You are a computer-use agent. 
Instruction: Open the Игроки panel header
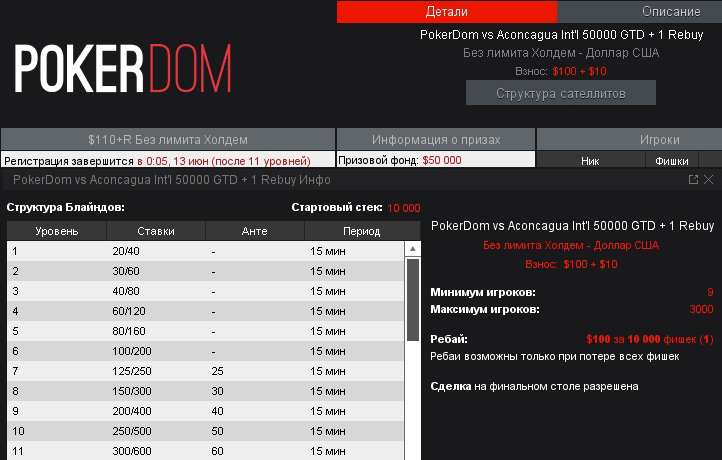point(629,140)
